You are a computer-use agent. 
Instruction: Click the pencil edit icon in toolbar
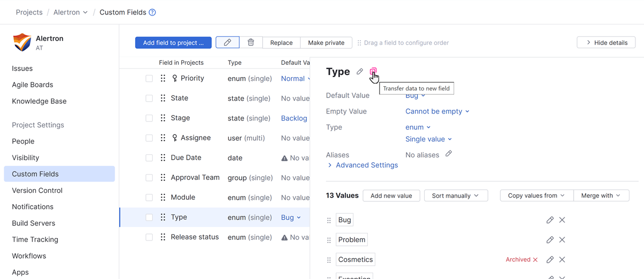point(227,43)
